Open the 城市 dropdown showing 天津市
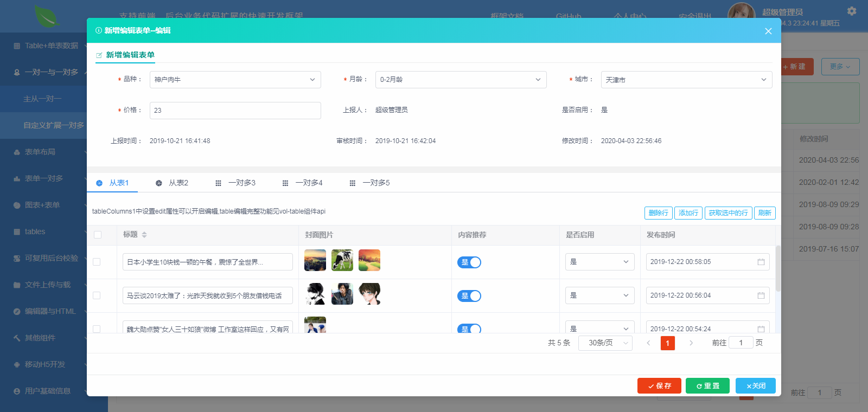The image size is (868, 412). [x=687, y=80]
